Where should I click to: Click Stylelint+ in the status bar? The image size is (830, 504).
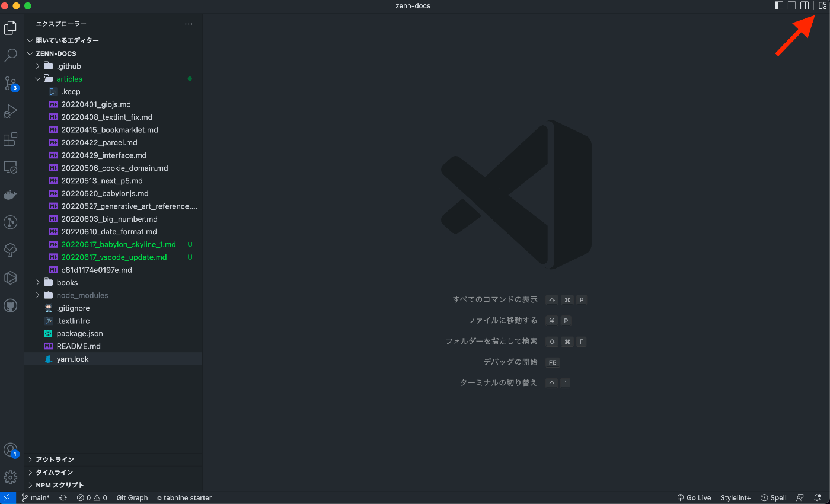tap(736, 498)
